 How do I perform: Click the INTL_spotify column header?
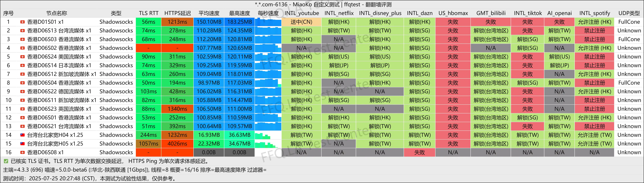pyautogui.click(x=594, y=13)
